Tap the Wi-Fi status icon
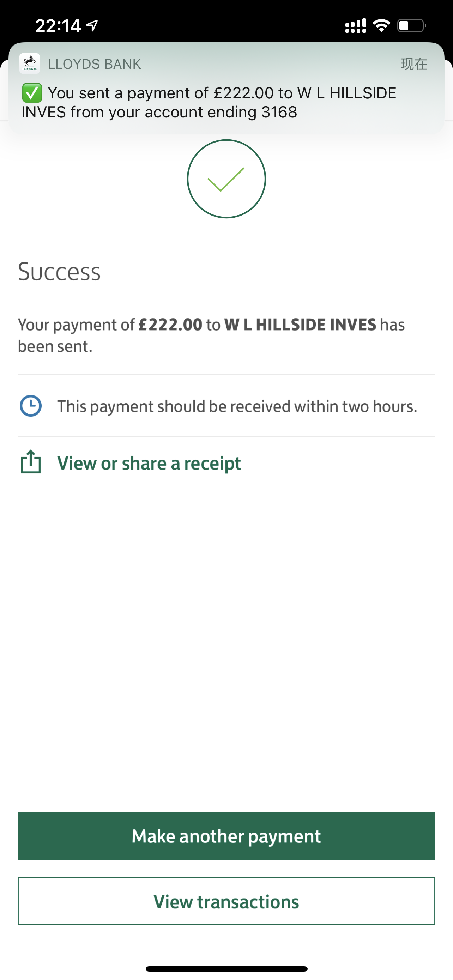The width and height of the screenshot is (453, 980). 381,25
